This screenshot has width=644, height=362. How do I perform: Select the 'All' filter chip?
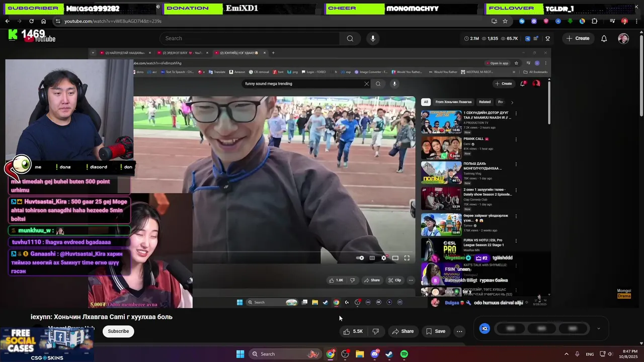[426, 102]
